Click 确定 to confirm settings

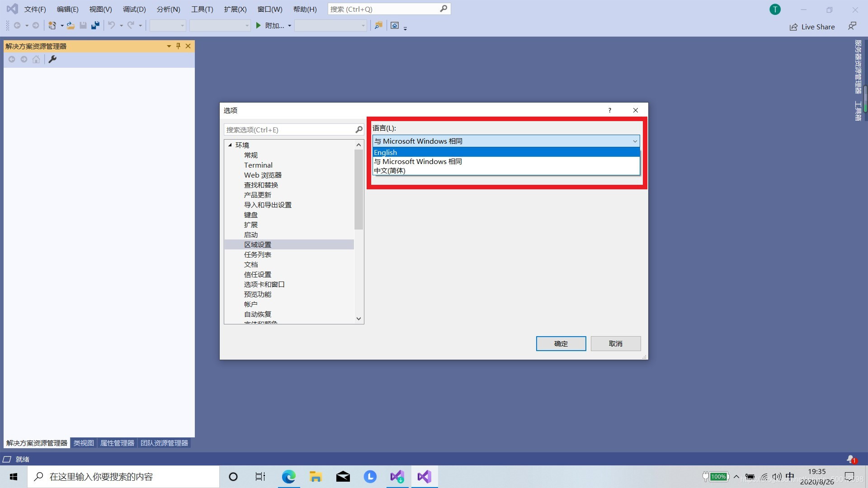click(x=561, y=343)
